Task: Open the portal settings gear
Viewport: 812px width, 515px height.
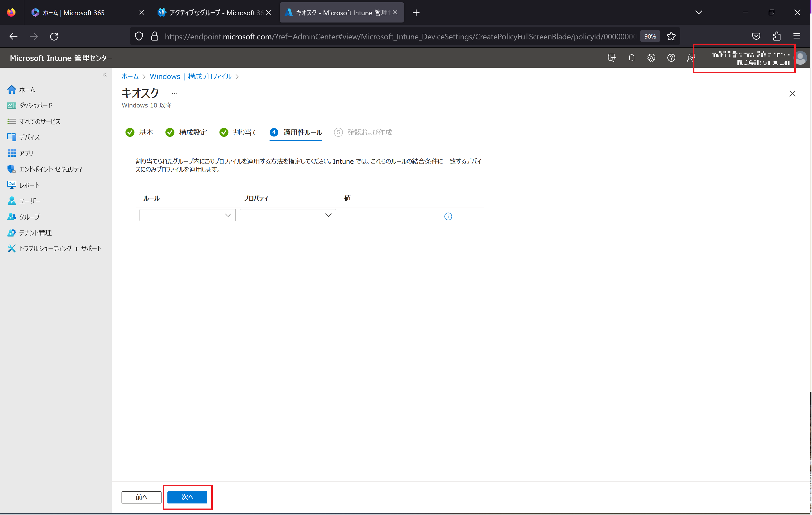Action: coord(651,58)
